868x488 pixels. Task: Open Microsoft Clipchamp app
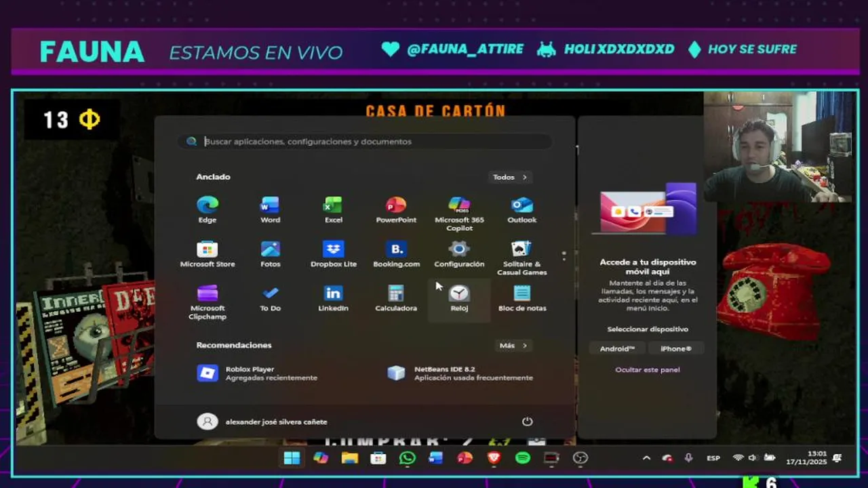(208, 302)
